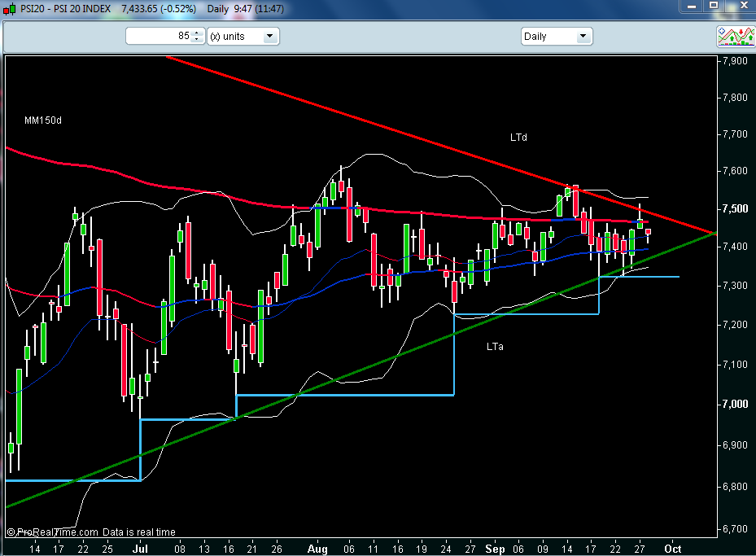
Task: Increase units count with up arrow
Action: coord(197,33)
